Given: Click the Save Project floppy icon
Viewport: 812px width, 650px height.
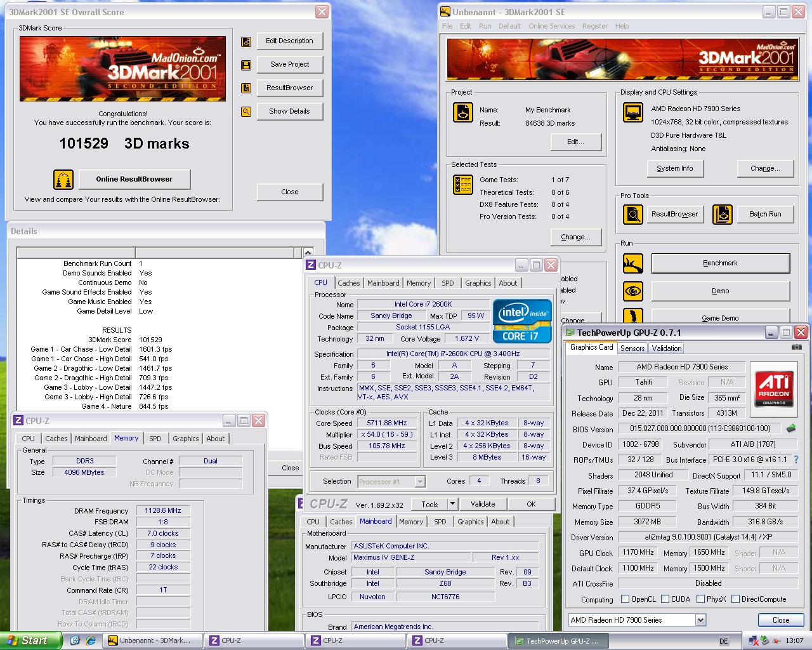Looking at the screenshot, I should (246, 65).
